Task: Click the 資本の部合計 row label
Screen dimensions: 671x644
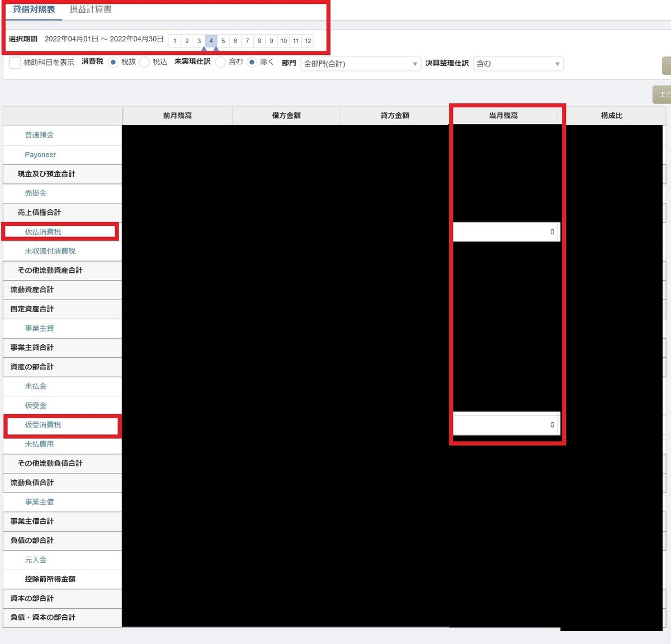Action: pos(32,599)
